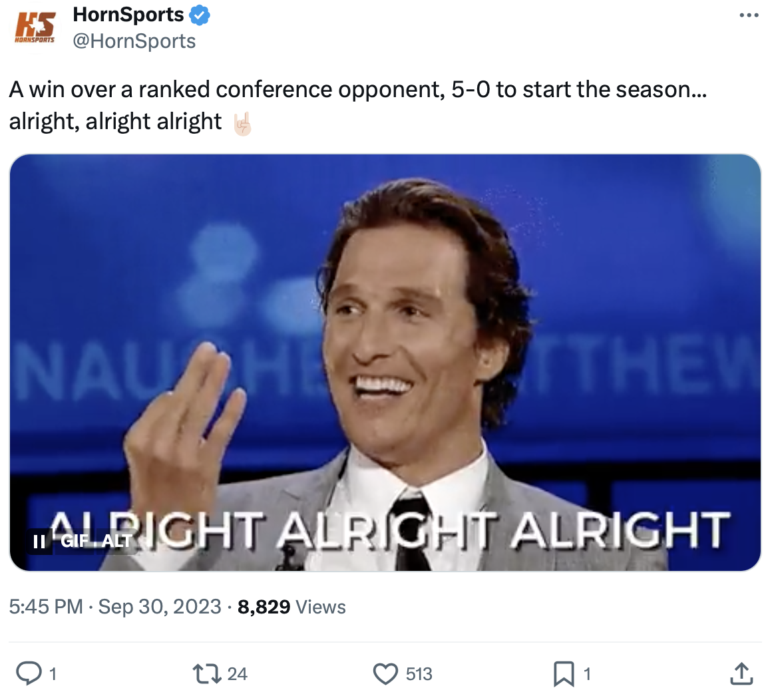The height and width of the screenshot is (700, 764).
Task: Open the @HornSports handle link
Action: 134,41
